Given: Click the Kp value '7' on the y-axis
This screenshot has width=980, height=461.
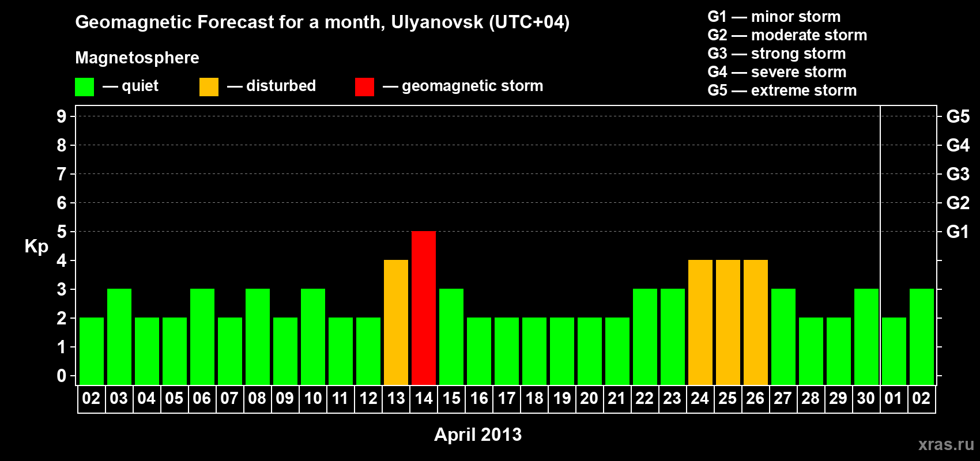Looking at the screenshot, I should point(62,174).
